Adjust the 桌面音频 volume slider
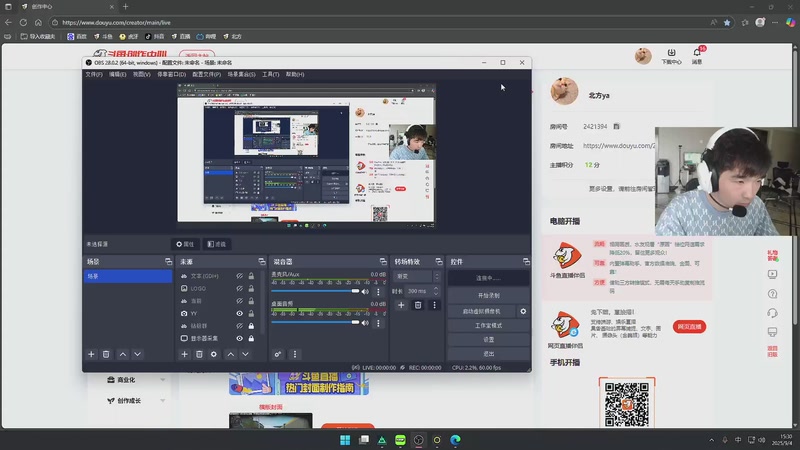 point(315,322)
